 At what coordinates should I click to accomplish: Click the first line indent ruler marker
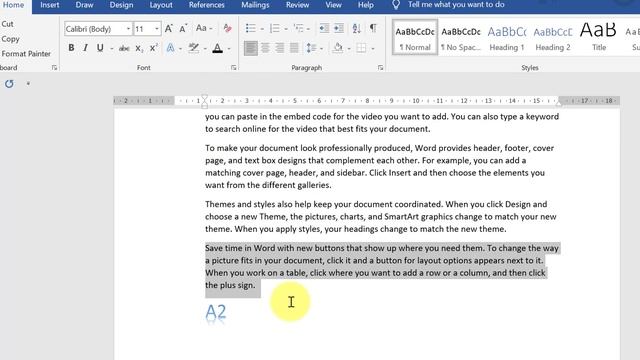(204, 97)
